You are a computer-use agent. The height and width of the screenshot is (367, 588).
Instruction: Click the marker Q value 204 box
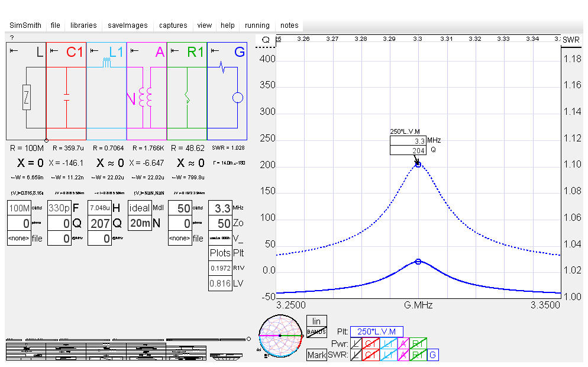click(408, 150)
